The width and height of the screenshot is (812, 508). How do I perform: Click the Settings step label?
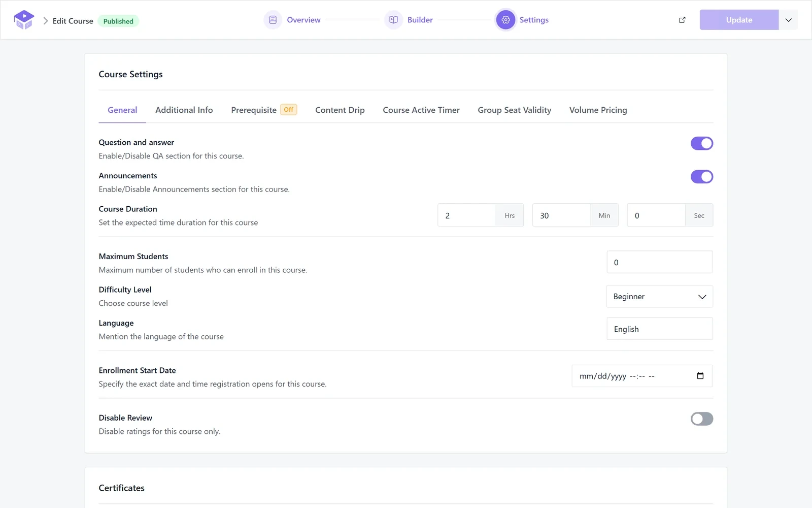coord(534,20)
